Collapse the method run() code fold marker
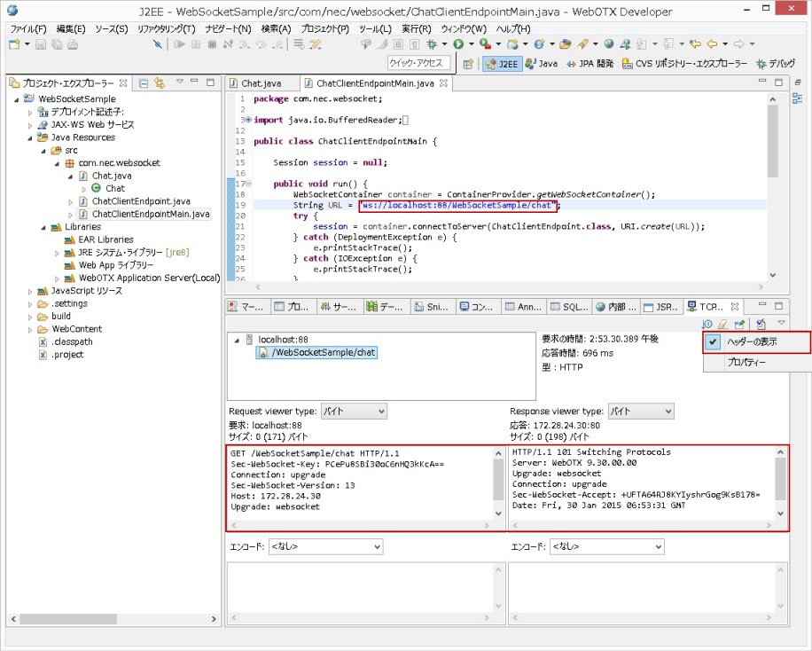 [x=248, y=184]
